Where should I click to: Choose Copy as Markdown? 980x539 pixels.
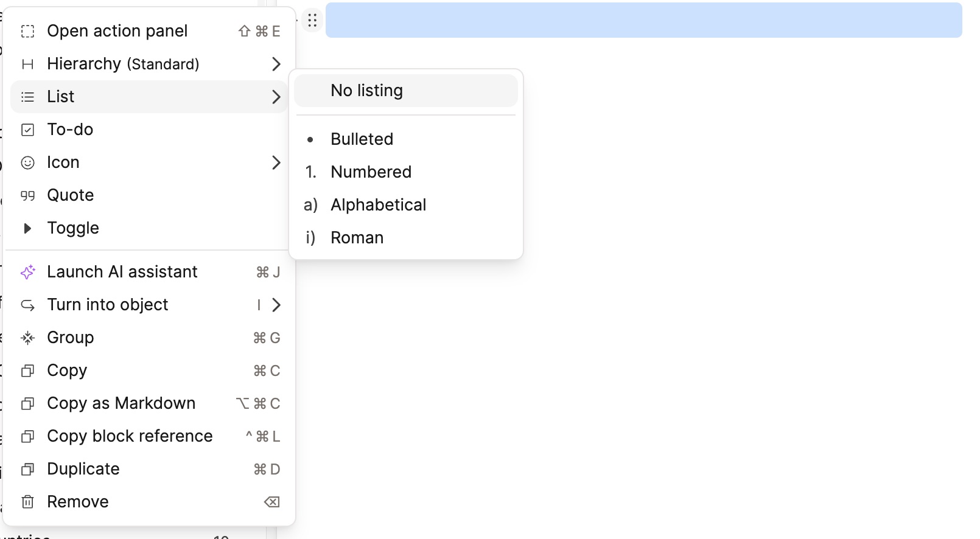121,403
